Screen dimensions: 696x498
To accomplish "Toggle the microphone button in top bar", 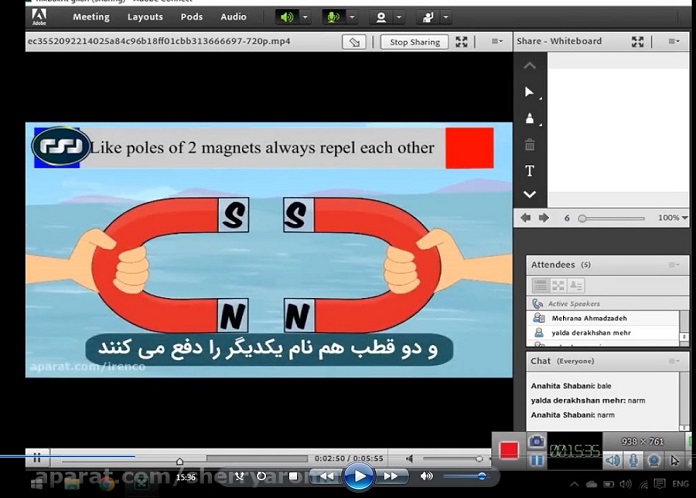I will point(332,17).
